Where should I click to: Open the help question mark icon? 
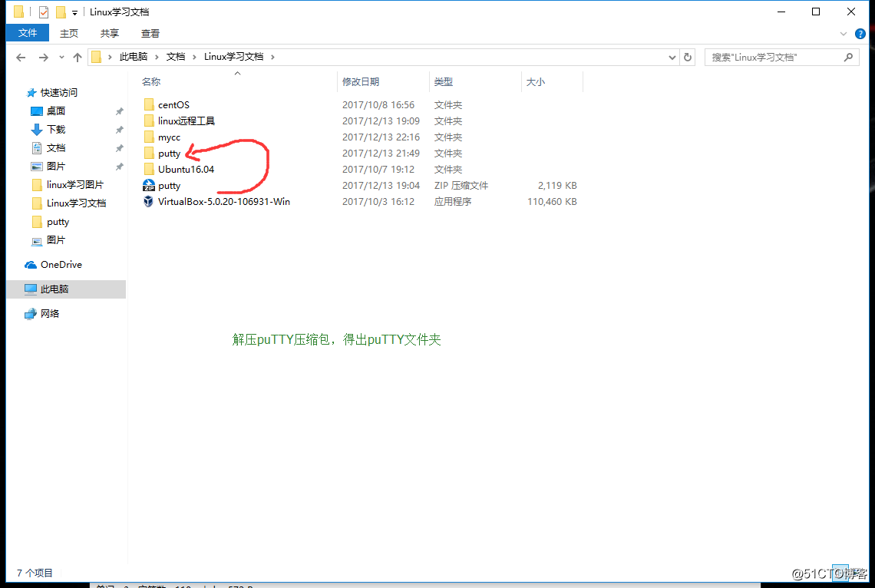coord(860,34)
